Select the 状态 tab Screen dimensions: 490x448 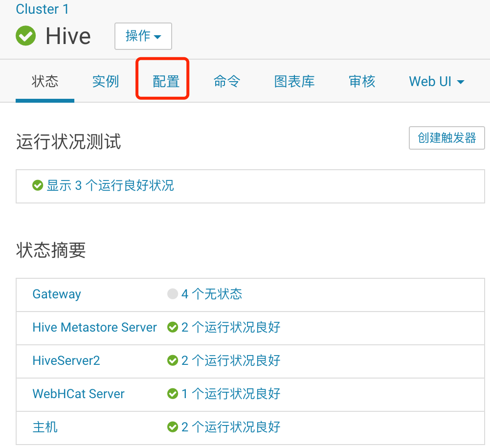[x=45, y=82]
